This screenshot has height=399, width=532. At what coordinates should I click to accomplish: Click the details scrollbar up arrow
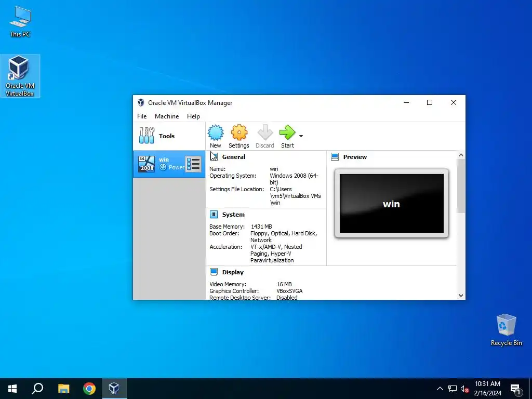pyautogui.click(x=461, y=155)
